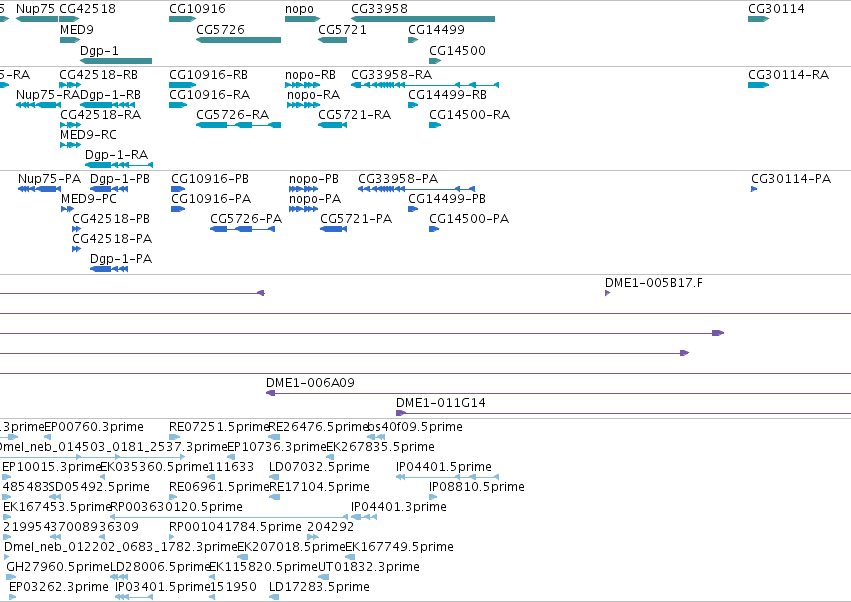Image resolution: width=851 pixels, height=602 pixels.
Task: Select transcript CG42518-RA
Action: click(100, 115)
